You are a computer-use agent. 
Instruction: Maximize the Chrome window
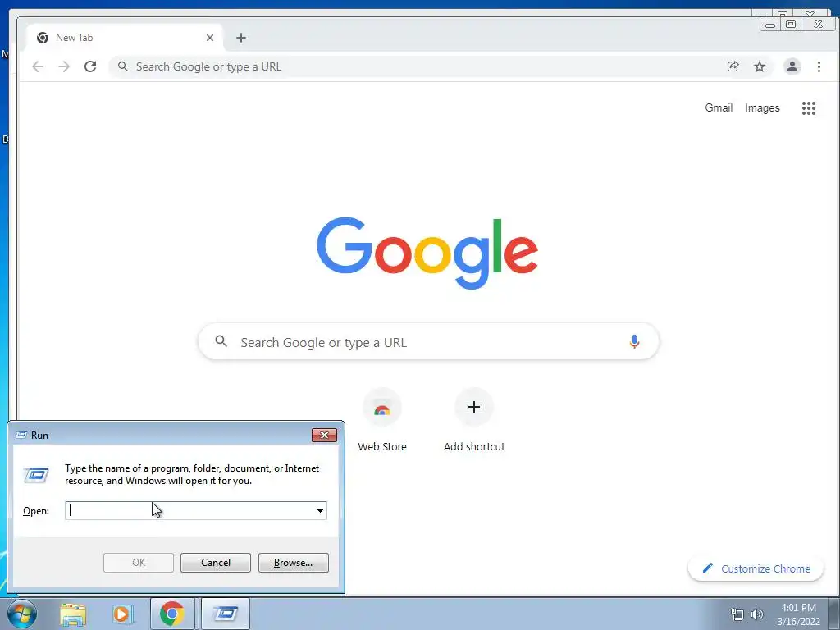pyautogui.click(x=790, y=24)
